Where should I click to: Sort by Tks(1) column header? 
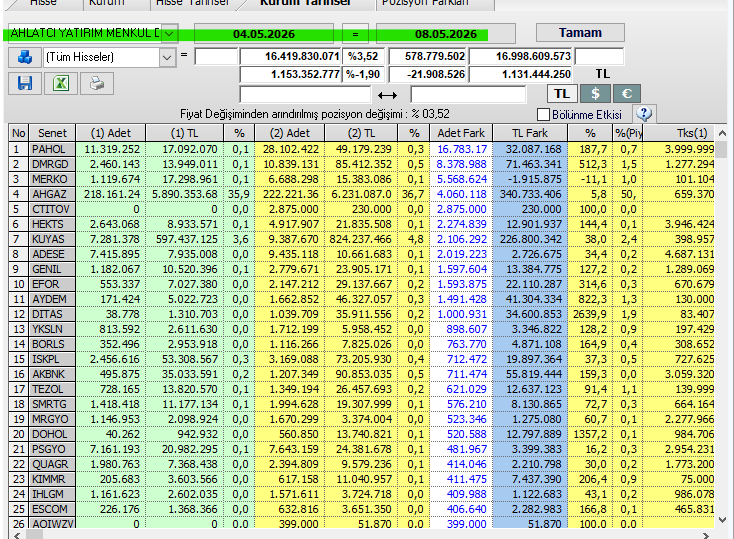coord(679,133)
